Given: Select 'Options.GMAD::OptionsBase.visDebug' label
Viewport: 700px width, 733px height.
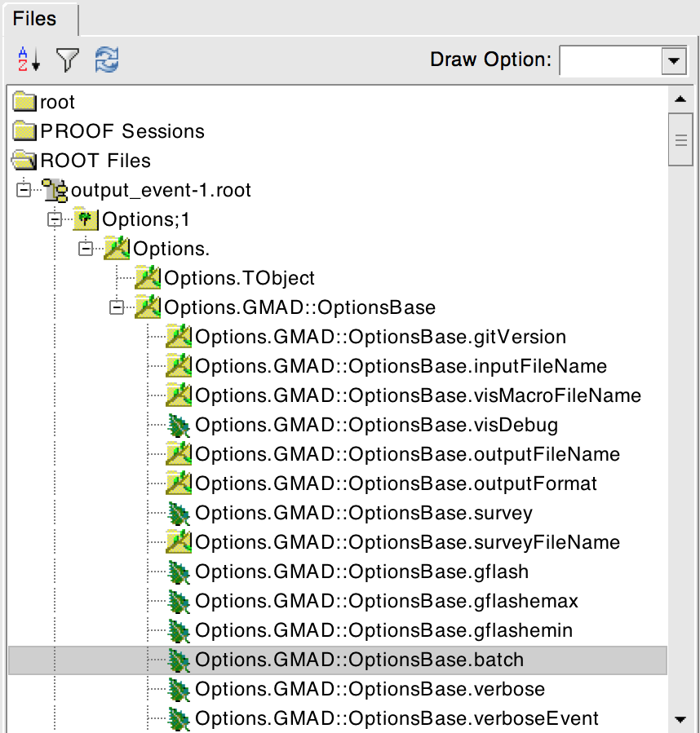Looking at the screenshot, I should tap(377, 426).
